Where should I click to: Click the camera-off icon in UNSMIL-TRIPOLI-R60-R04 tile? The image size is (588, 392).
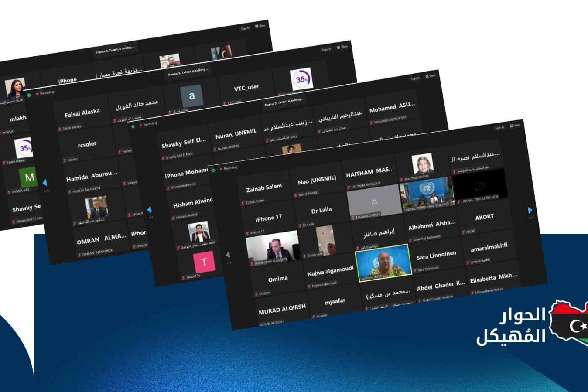coord(480,186)
